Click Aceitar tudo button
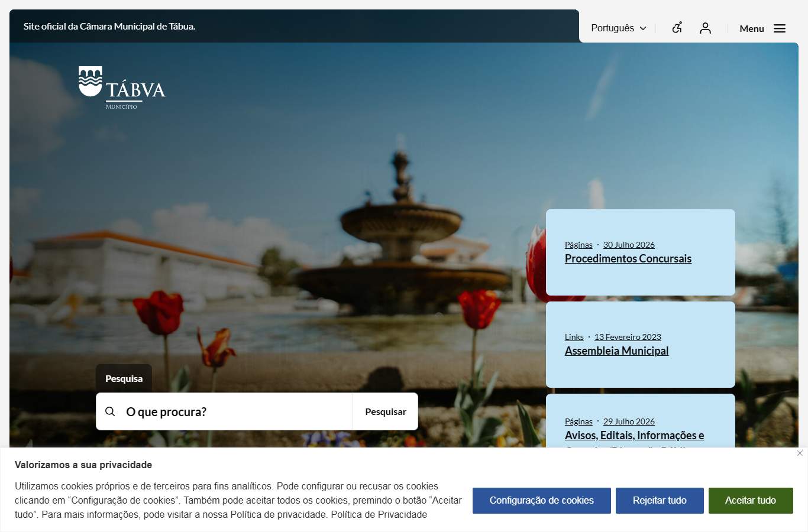This screenshot has width=808, height=532. [751, 501]
